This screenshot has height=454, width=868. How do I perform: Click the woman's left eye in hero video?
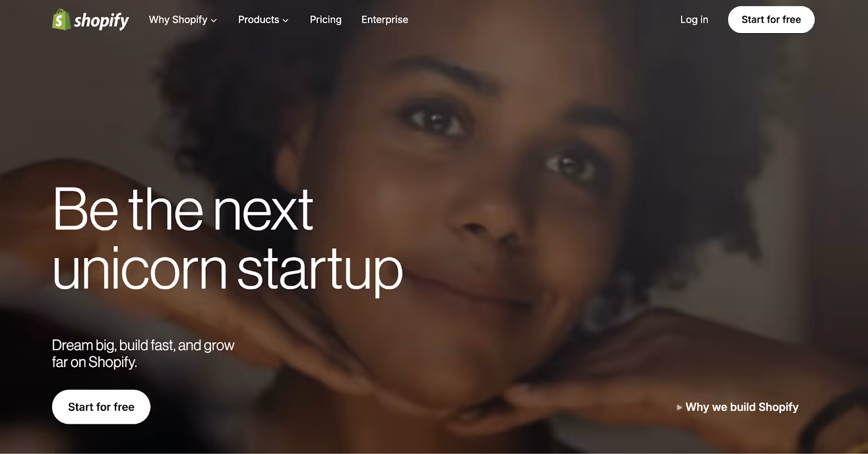[570, 165]
